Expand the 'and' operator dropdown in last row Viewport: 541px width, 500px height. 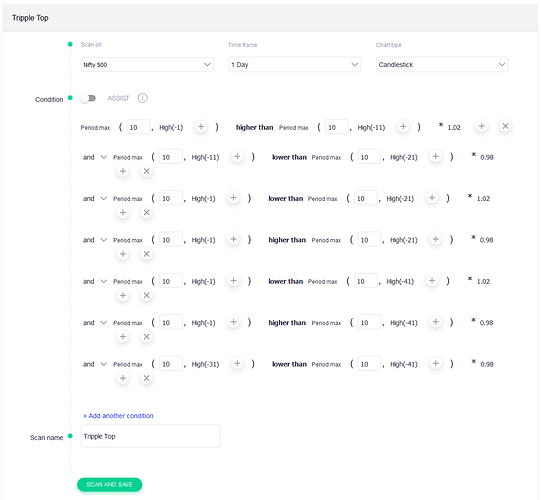coord(95,364)
